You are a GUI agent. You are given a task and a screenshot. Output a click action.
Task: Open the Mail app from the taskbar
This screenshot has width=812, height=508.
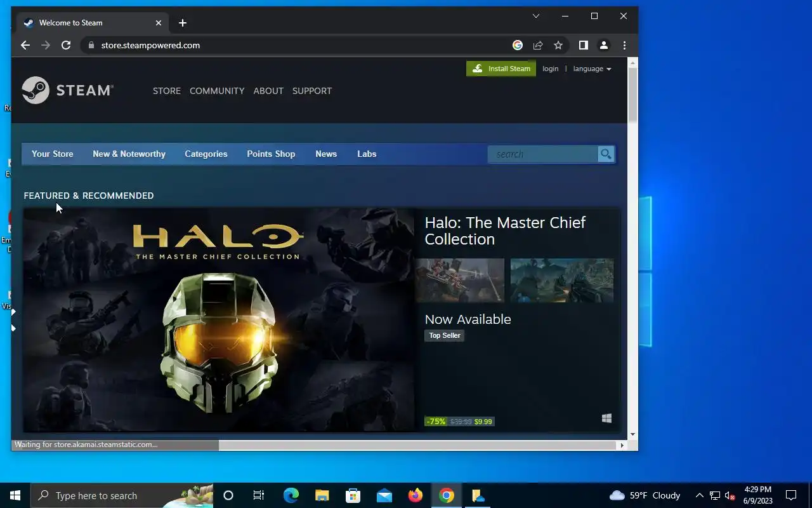tap(384, 495)
